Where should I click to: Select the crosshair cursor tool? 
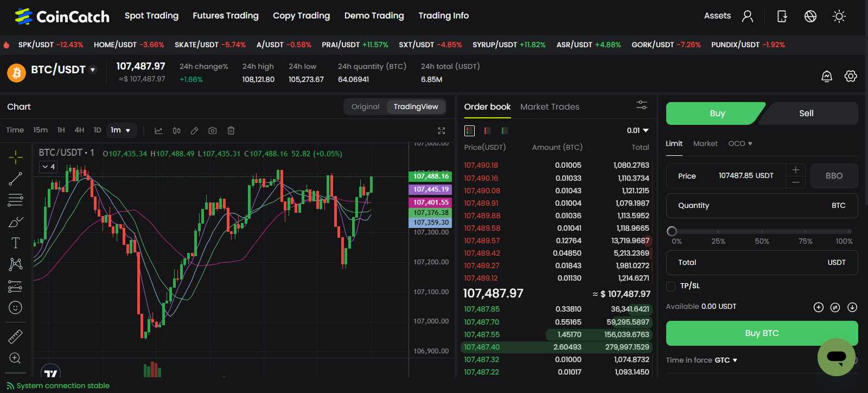(16, 157)
